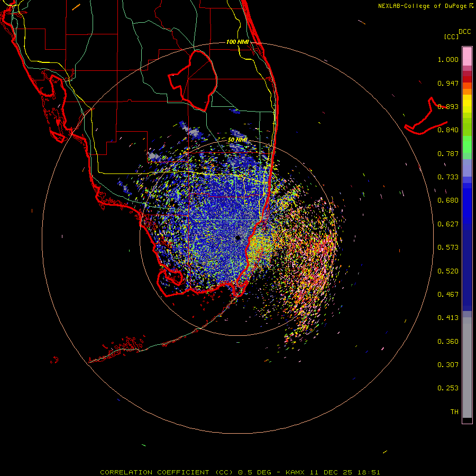Pick the red color bar segment
The width and height of the screenshot is (476, 476).
pos(467,79)
